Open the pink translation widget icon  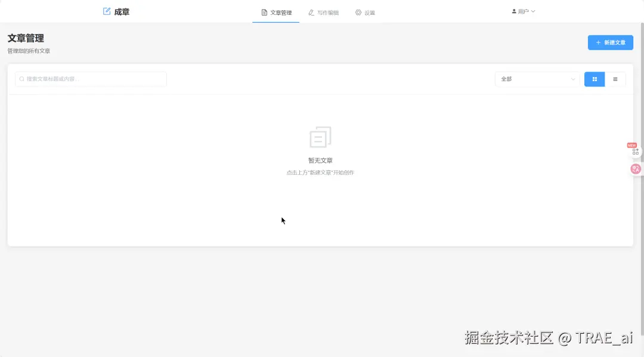(635, 169)
